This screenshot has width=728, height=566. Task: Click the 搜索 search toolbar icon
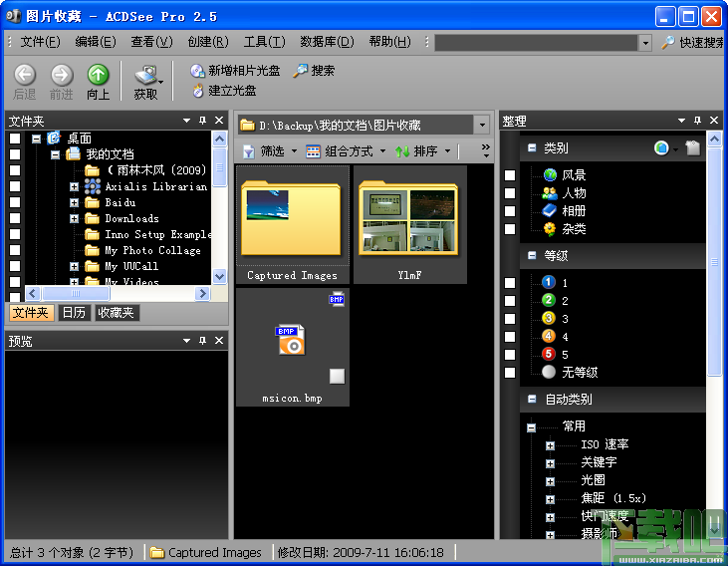[300, 71]
